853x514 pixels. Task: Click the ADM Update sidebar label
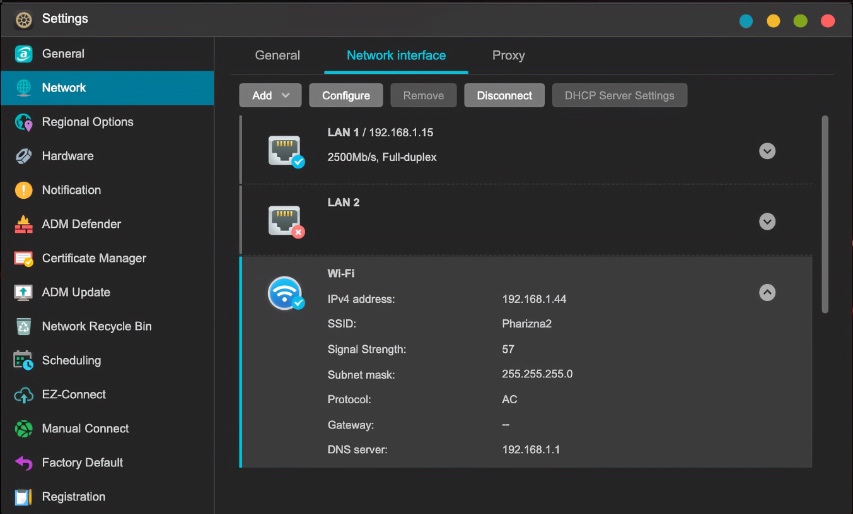pos(76,292)
